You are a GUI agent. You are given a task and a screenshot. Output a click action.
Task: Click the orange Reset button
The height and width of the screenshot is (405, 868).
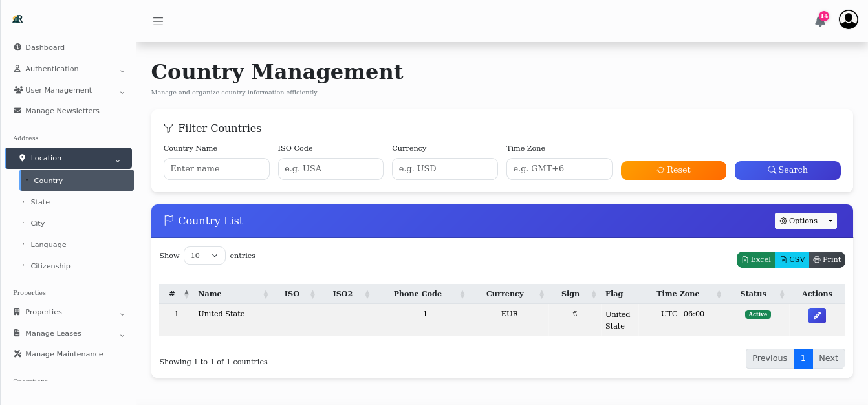[x=673, y=170]
